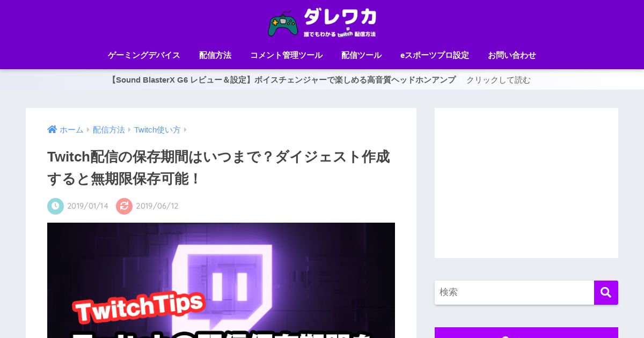Open Sound BlasterX G6 review announcement
Viewport: 644px width, 338px height.
click(282, 80)
